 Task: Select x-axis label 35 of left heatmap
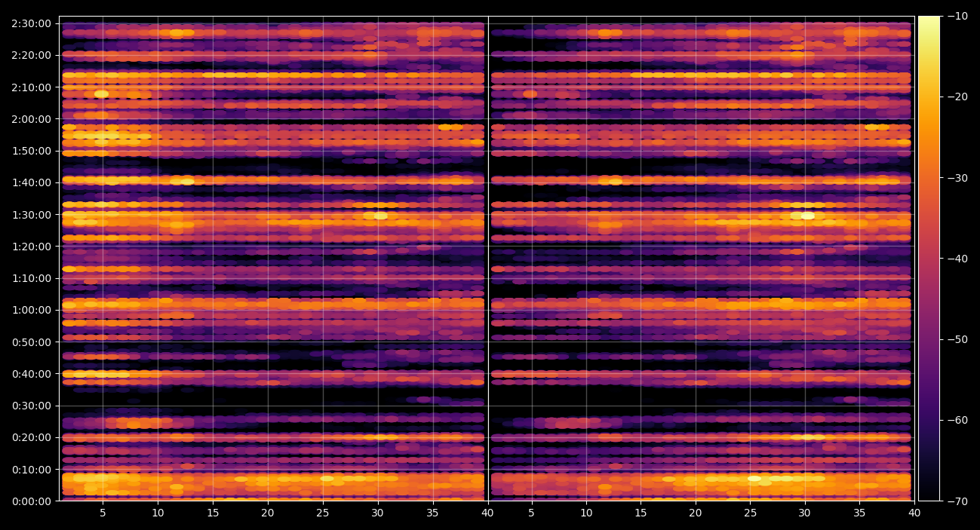433,513
